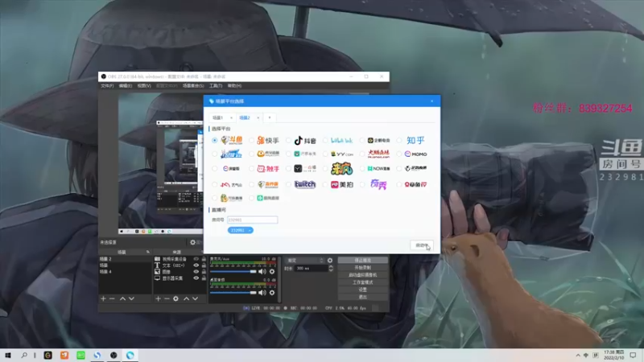Switch to the 场景1 tab in dialog
Viewport: 644px width, 362px height.
click(x=218, y=117)
